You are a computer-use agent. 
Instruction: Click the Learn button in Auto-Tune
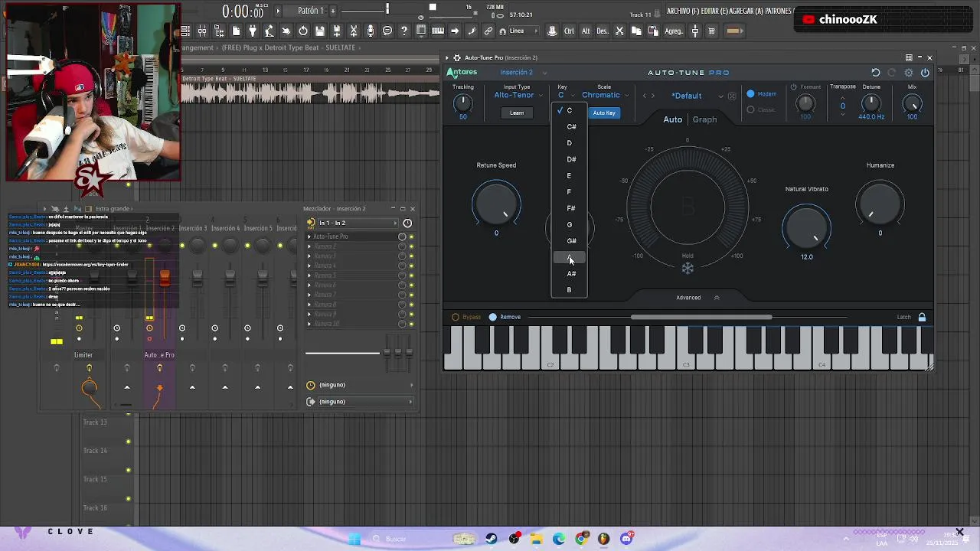click(517, 112)
